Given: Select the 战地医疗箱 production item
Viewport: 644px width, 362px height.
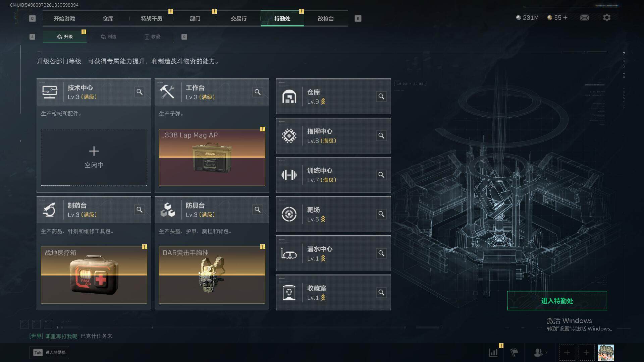Looking at the screenshot, I should coord(94,275).
